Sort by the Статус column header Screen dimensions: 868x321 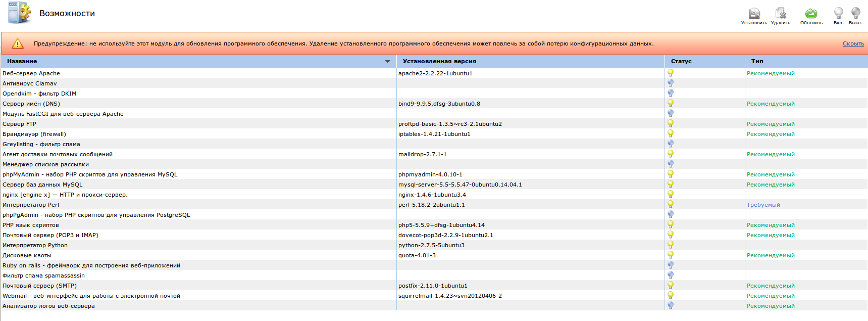tap(681, 61)
